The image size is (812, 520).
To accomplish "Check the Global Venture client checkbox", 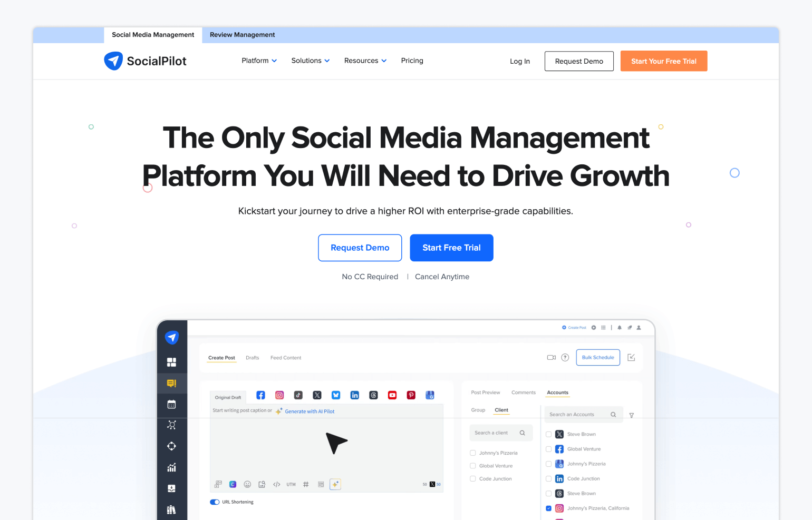I will 473,466.
